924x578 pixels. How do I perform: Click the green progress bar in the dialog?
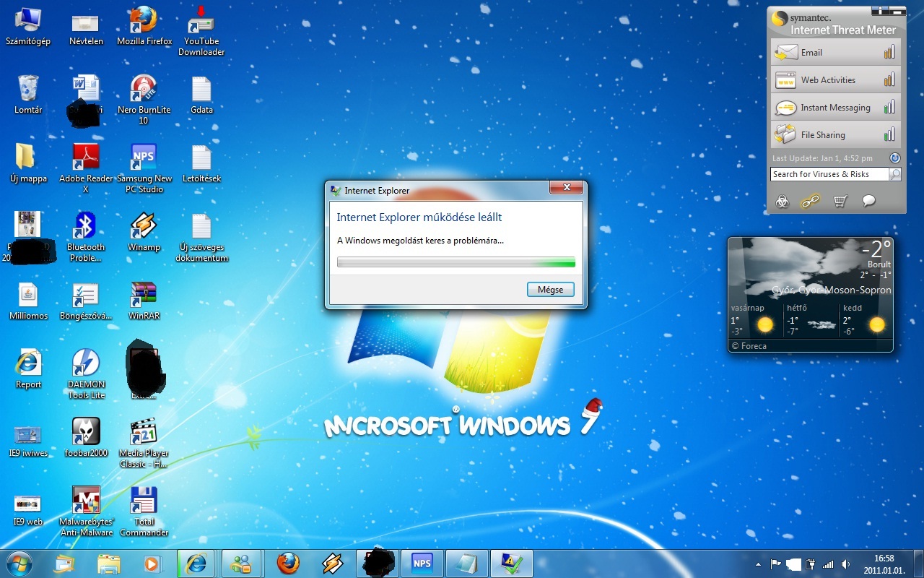456,262
